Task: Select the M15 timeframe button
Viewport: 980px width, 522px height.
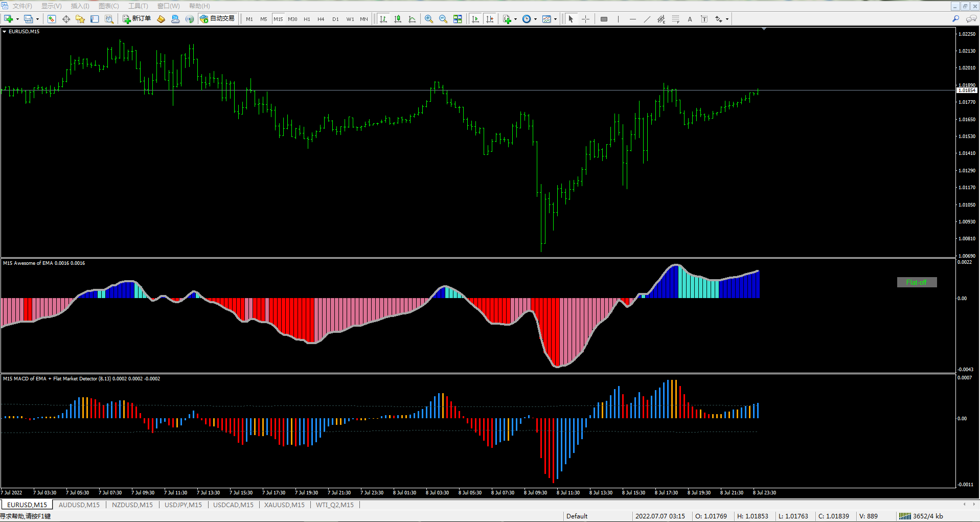Action: 278,19
